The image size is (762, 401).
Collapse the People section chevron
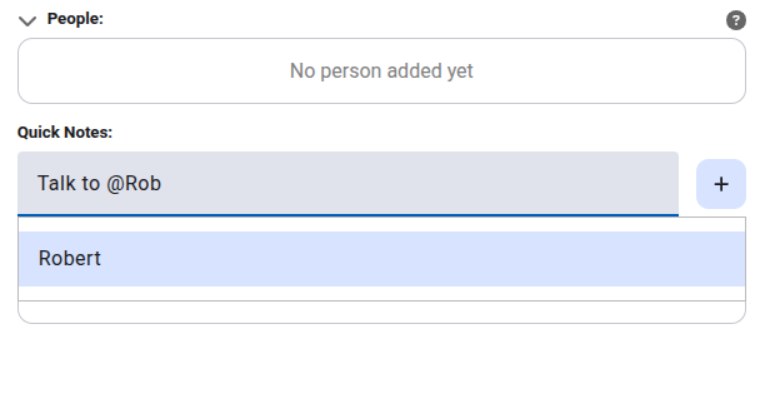(27, 20)
